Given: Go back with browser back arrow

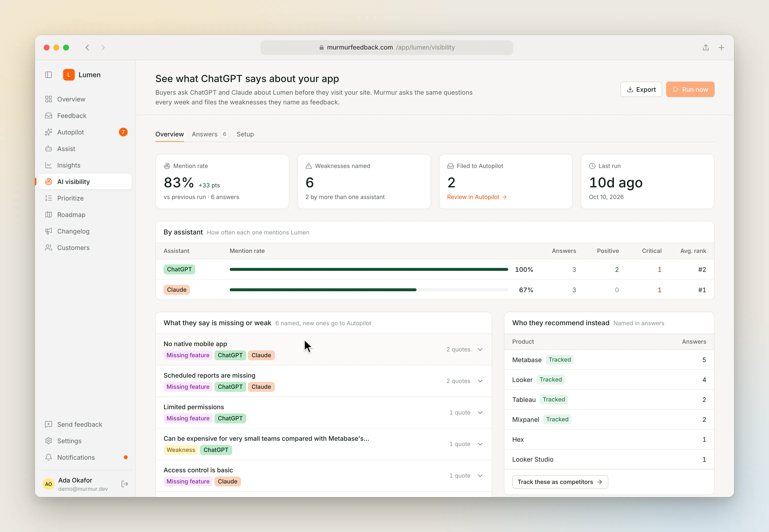Looking at the screenshot, I should 87,47.
